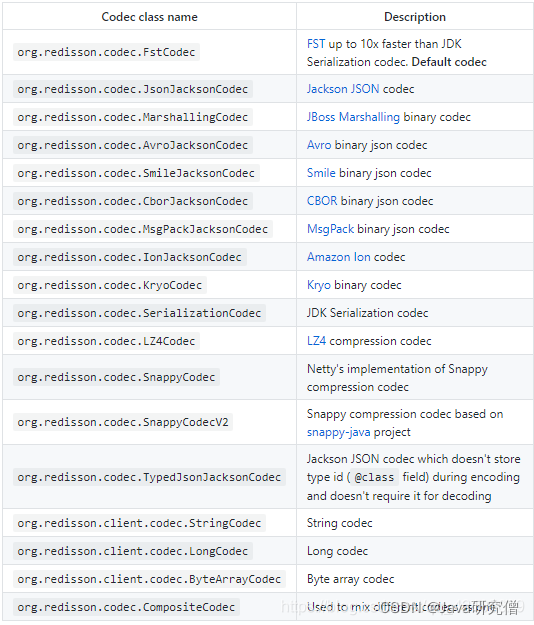The height and width of the screenshot is (625, 534).
Task: Open the LZ4 link
Action: pyautogui.click(x=316, y=341)
